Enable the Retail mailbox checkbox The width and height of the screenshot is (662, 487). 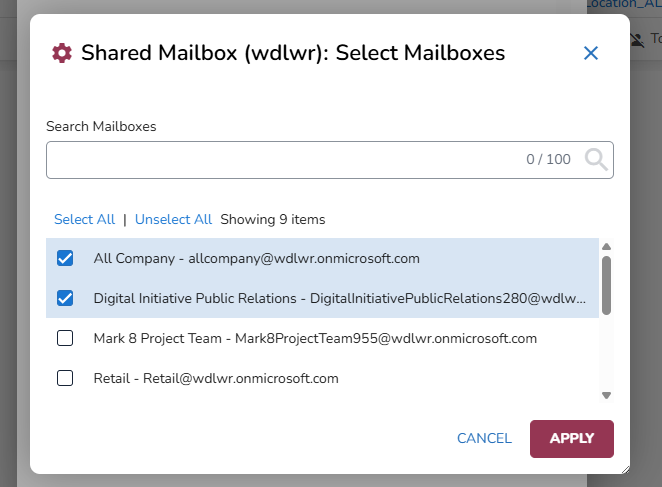[x=65, y=378]
